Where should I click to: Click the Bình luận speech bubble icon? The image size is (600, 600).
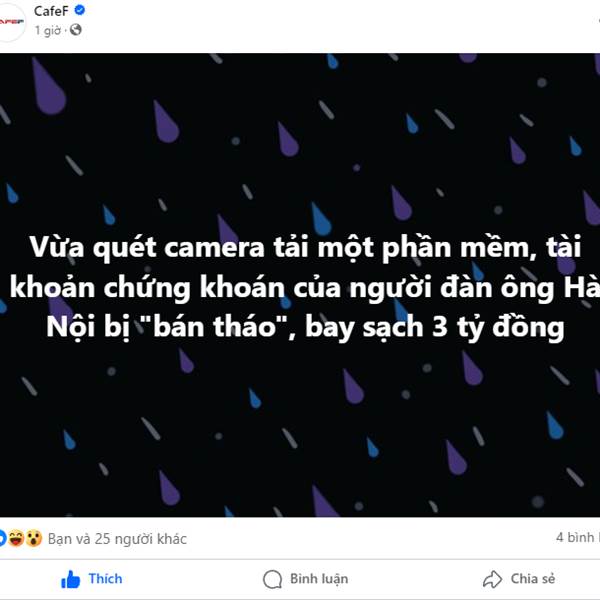(272, 579)
